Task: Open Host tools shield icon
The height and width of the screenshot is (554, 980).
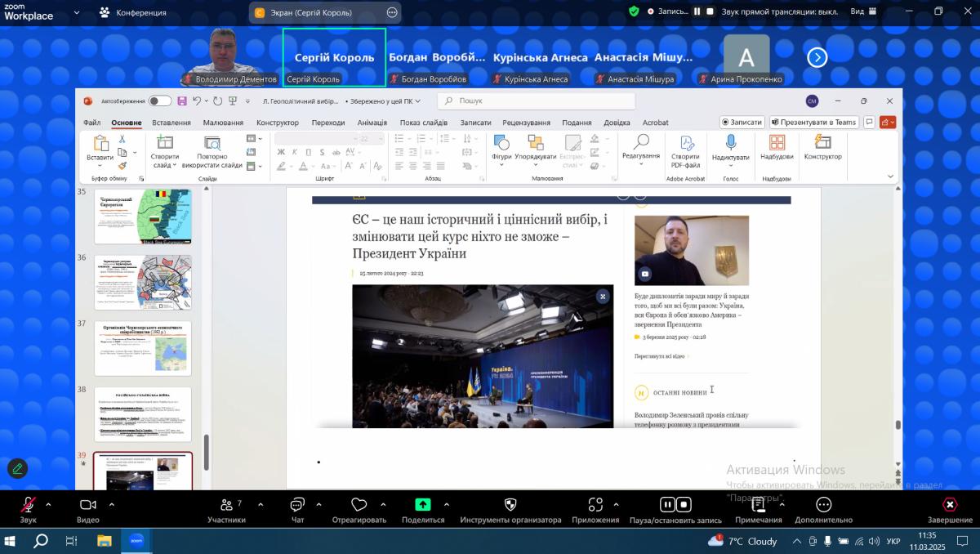Action: (510, 506)
